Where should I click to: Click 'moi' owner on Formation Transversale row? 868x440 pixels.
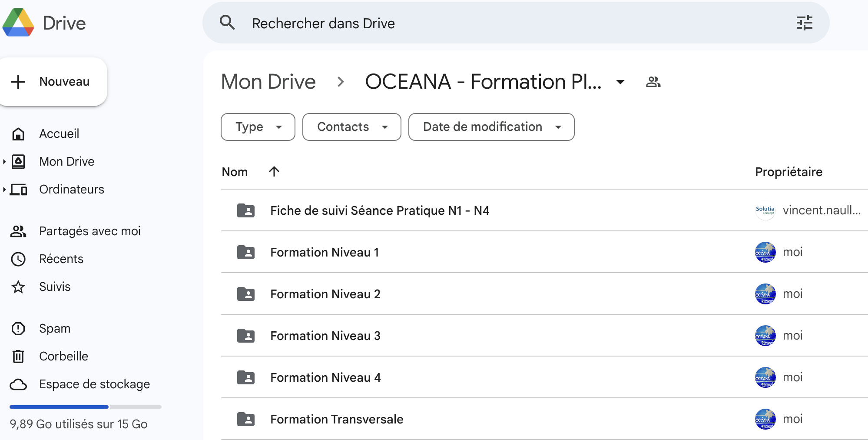click(792, 419)
